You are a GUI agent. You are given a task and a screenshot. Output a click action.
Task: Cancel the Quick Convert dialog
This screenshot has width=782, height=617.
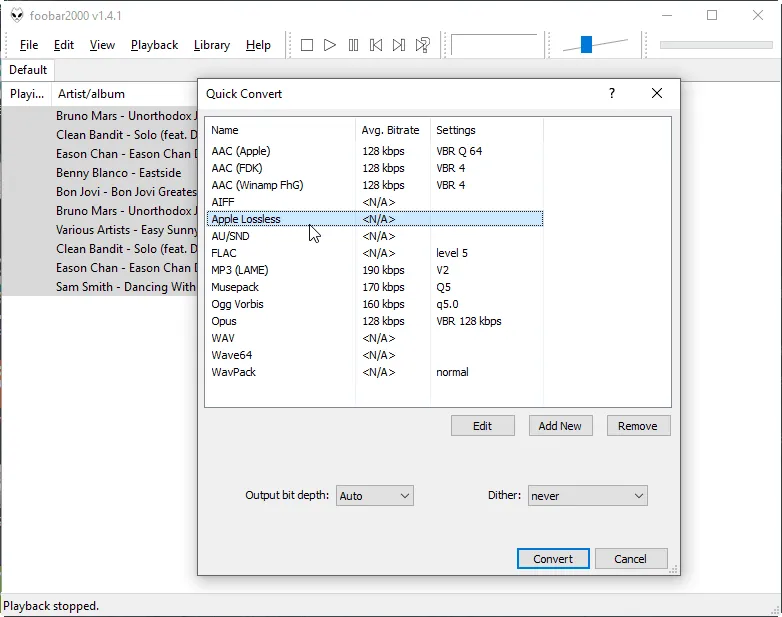(630, 559)
